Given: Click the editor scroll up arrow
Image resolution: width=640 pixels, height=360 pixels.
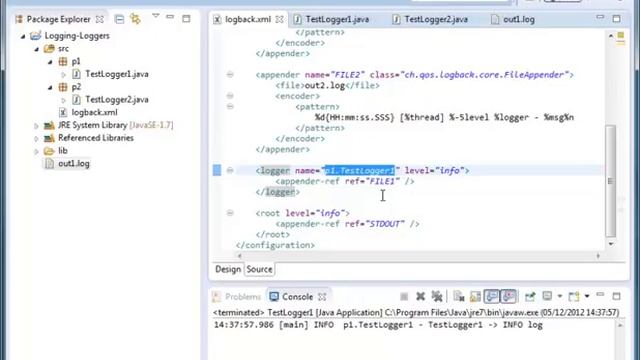Looking at the screenshot, I should tap(611, 36).
